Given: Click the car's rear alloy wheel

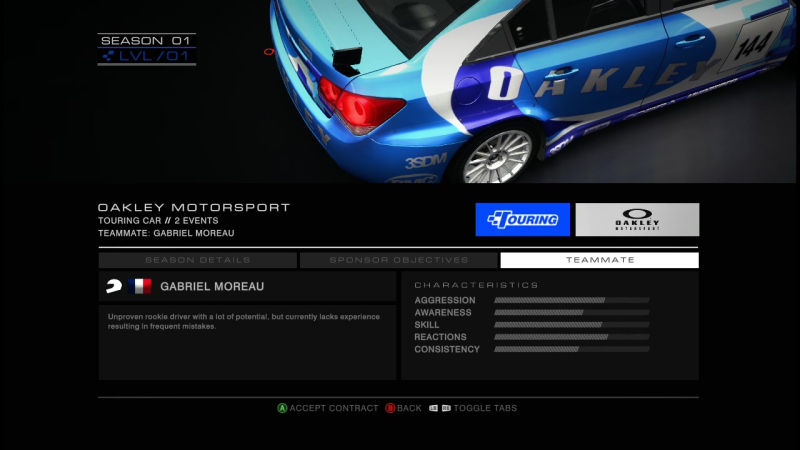Looking at the screenshot, I should (x=497, y=157).
